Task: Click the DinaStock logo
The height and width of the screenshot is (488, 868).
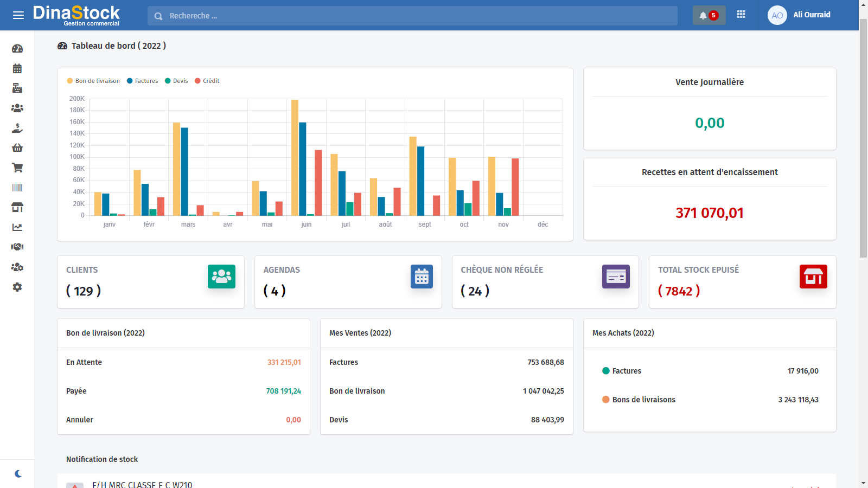Action: [x=76, y=15]
